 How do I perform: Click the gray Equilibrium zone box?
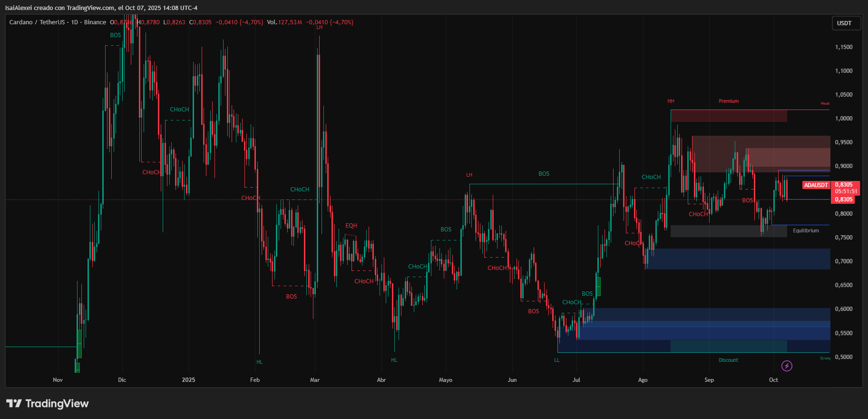coord(729,231)
